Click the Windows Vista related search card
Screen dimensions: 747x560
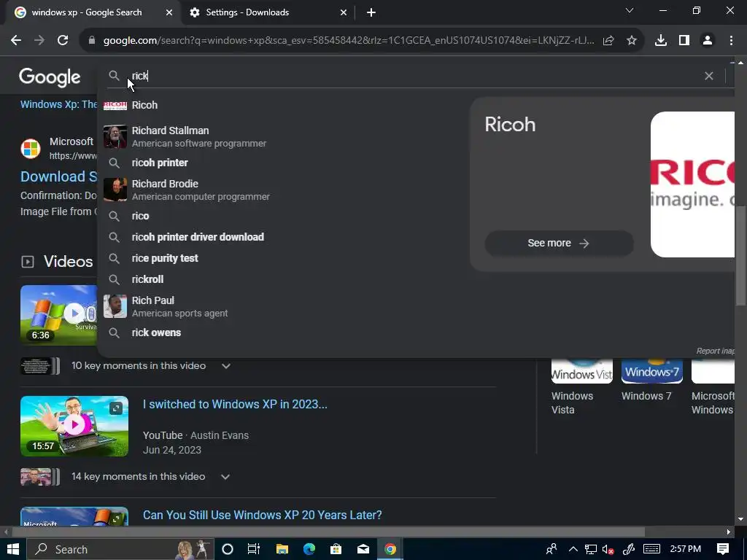pyautogui.click(x=581, y=386)
